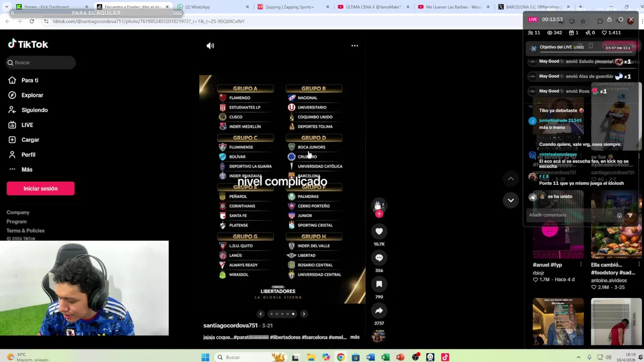Open the LIVE section in the sidebar
Screen dimensions: 644x362
pos(27,125)
